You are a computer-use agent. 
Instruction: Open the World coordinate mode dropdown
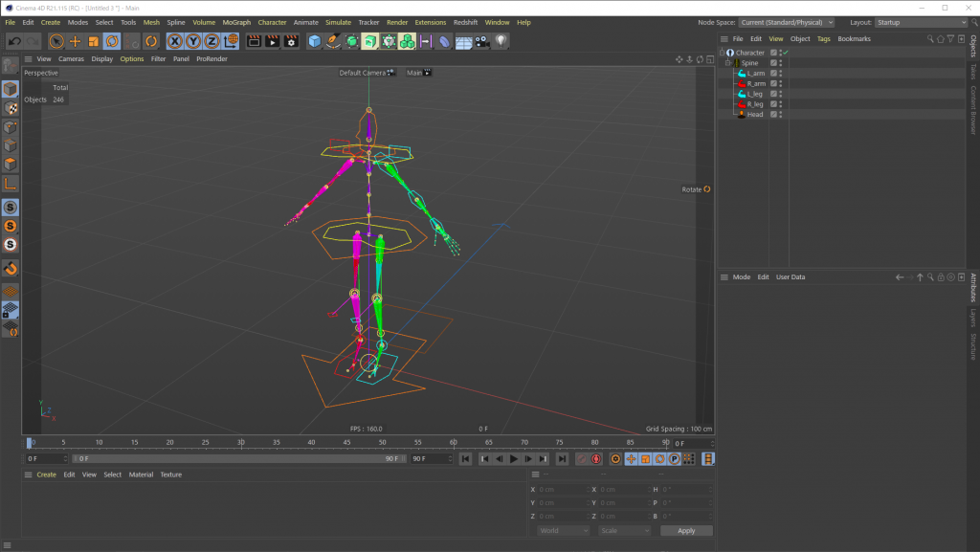[x=563, y=531]
